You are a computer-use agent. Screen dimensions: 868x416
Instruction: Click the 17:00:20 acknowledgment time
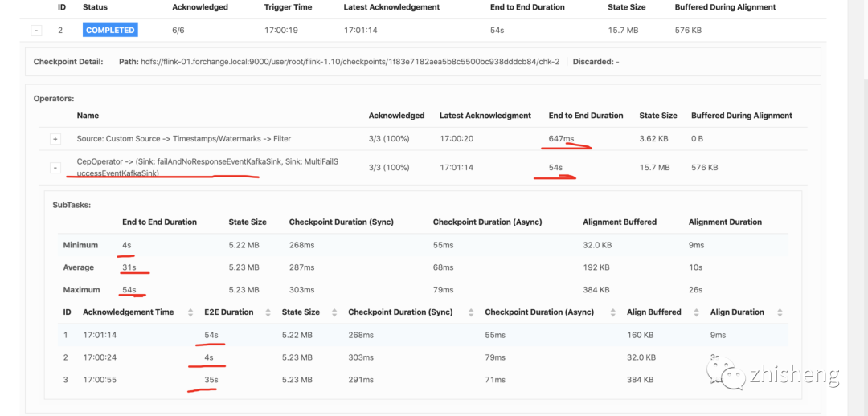457,138
